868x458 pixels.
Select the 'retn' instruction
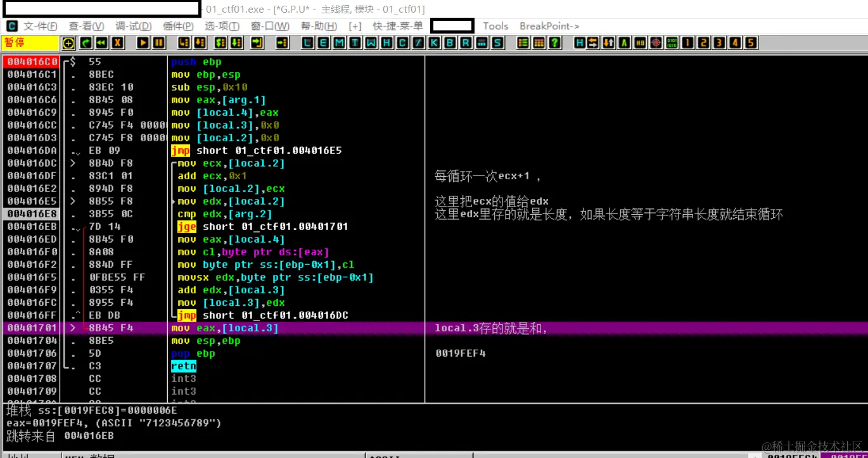point(184,366)
